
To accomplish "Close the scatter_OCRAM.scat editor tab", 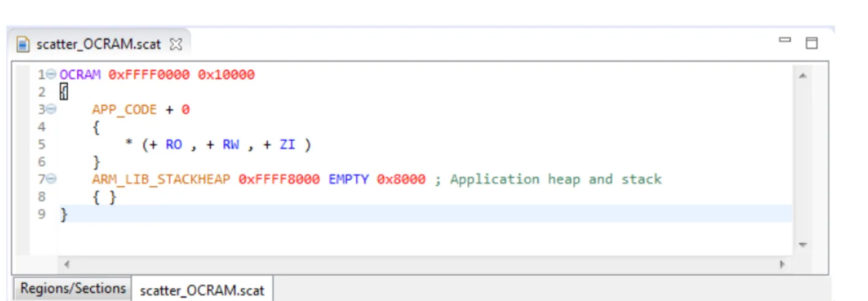I will [x=176, y=44].
